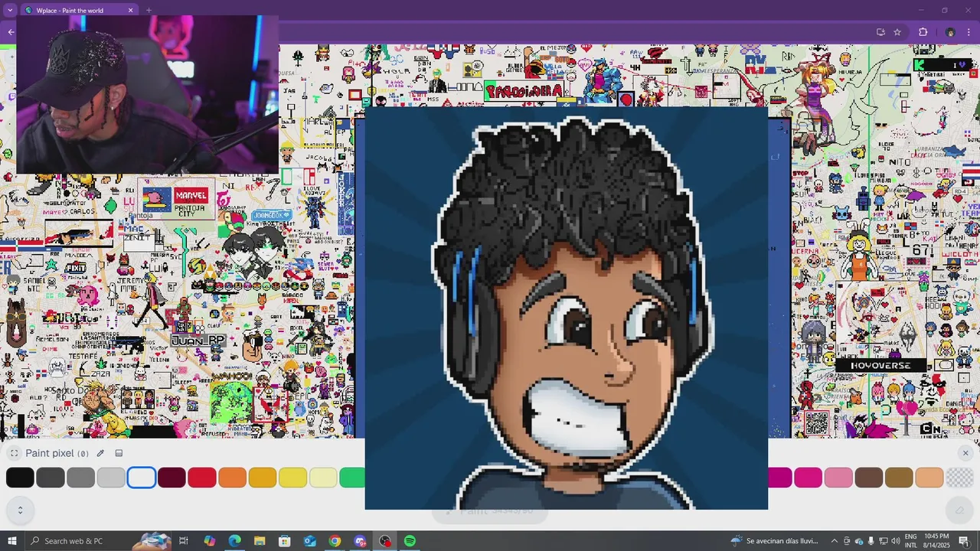Select the dark maroon color swatch
The width and height of the screenshot is (980, 551).
[x=171, y=478]
